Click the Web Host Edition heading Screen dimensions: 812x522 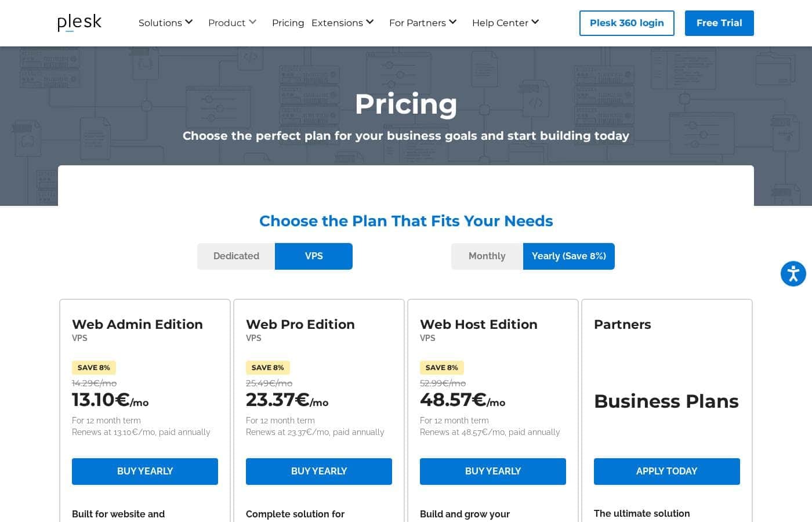point(478,324)
